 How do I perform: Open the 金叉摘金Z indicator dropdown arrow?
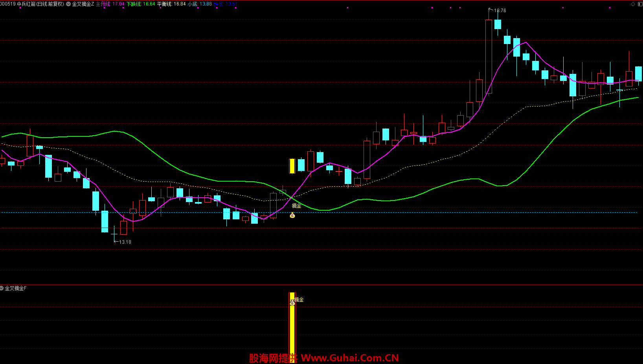68,4
